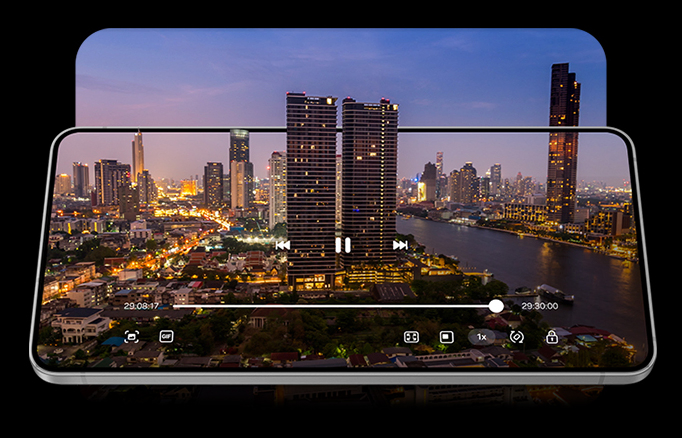Open the pop-up player view
Screen dimensions: 682x438
pyautogui.click(x=446, y=337)
